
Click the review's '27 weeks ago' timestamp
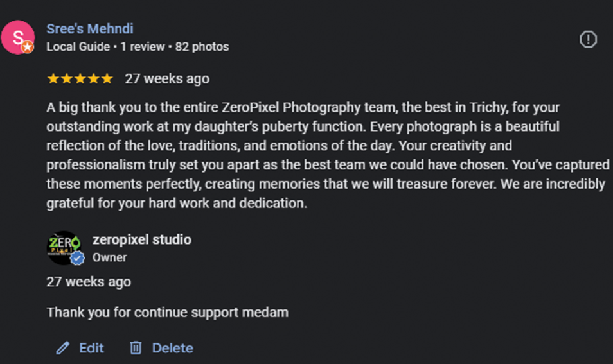point(167,79)
